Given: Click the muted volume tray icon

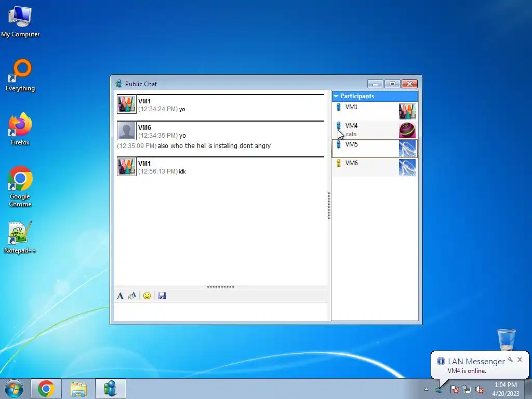Looking at the screenshot, I should (480, 389).
